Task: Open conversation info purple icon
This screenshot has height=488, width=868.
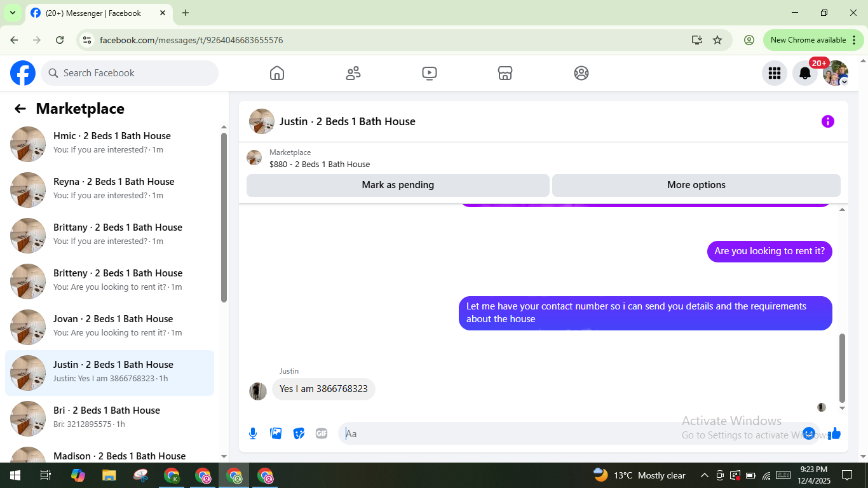Action: point(828,121)
